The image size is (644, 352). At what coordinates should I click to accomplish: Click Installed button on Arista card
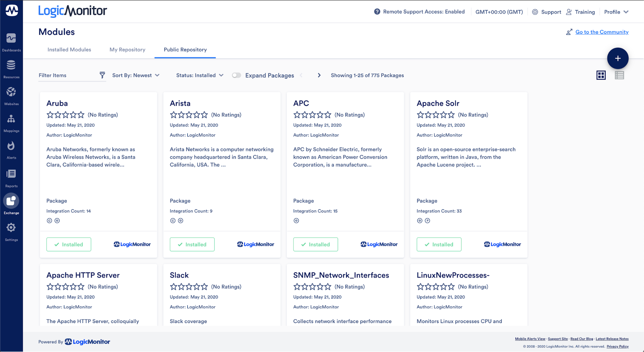tap(192, 244)
